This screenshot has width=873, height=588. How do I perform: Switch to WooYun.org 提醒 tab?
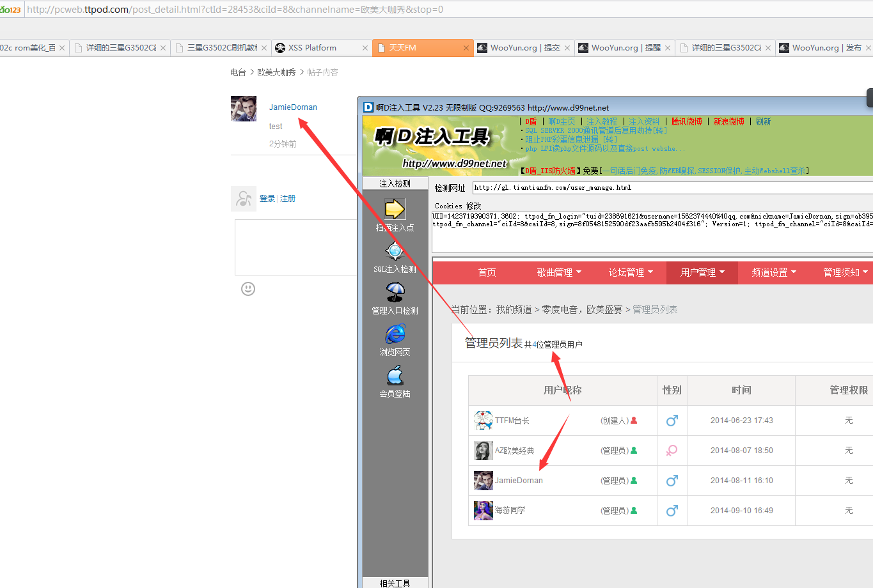point(625,48)
